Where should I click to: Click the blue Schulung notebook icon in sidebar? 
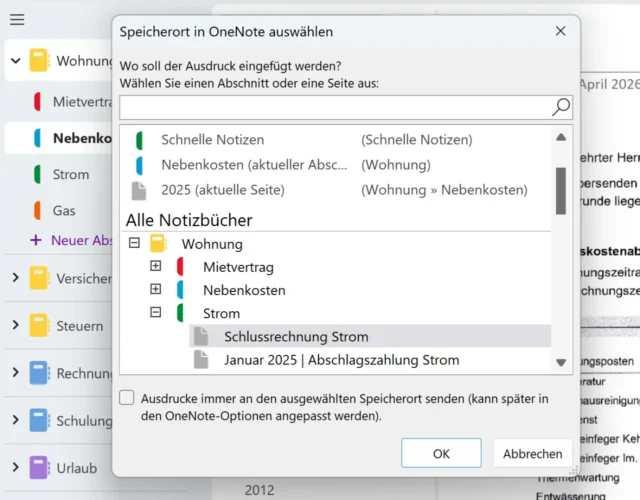point(39,420)
